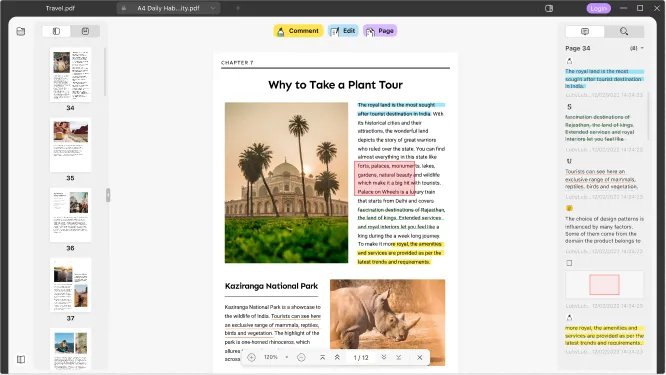The height and width of the screenshot is (375, 666).
Task: Select the sticky note comment about design patterns
Action: [x=604, y=230]
